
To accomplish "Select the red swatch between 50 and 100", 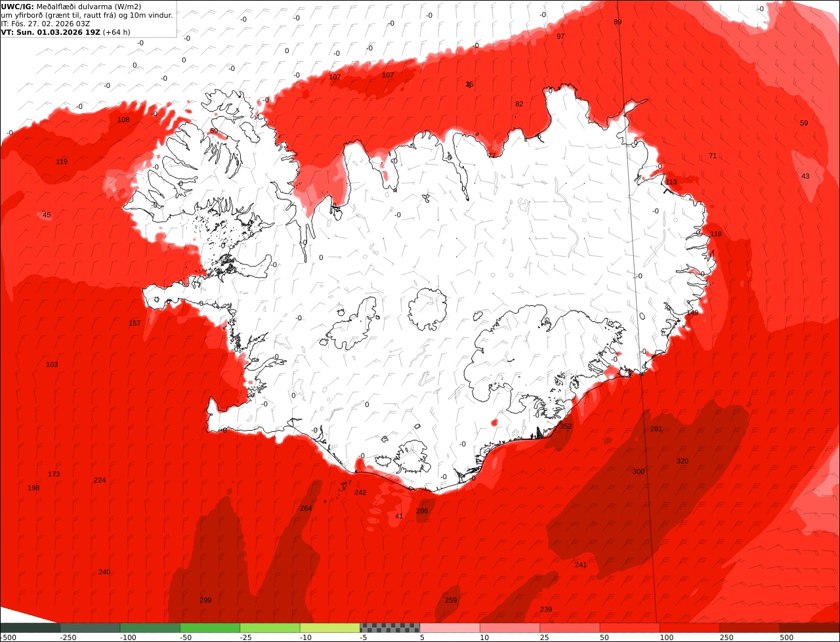I will (x=630, y=628).
